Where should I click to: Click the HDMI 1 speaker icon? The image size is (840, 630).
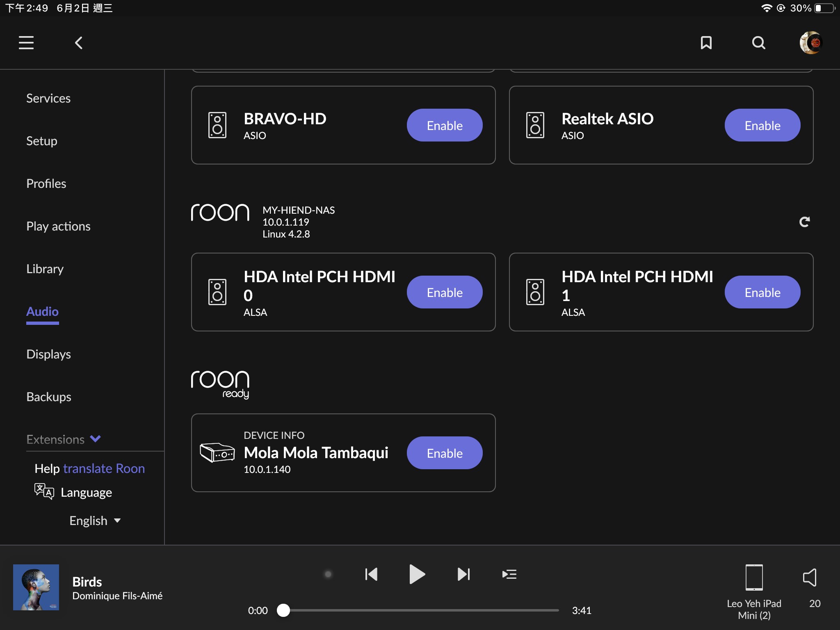535,292
